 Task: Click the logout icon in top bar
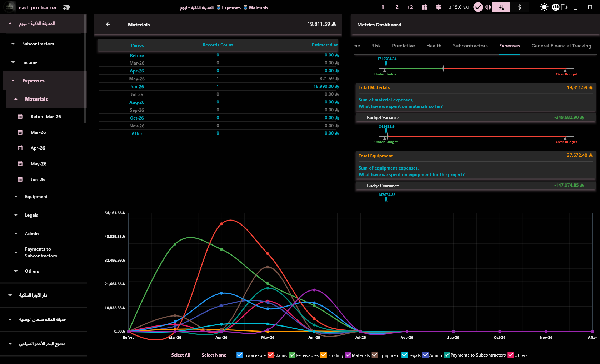pos(565,7)
